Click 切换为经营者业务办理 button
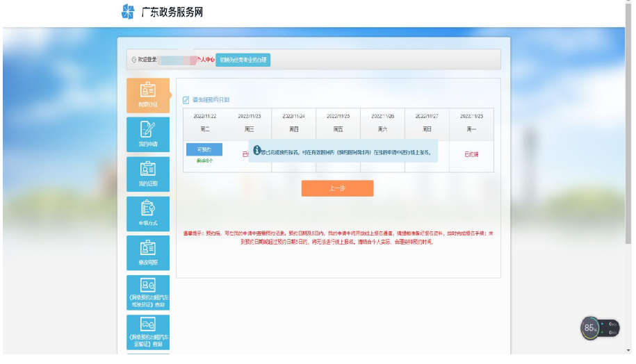This screenshot has width=636, height=364. [x=243, y=60]
